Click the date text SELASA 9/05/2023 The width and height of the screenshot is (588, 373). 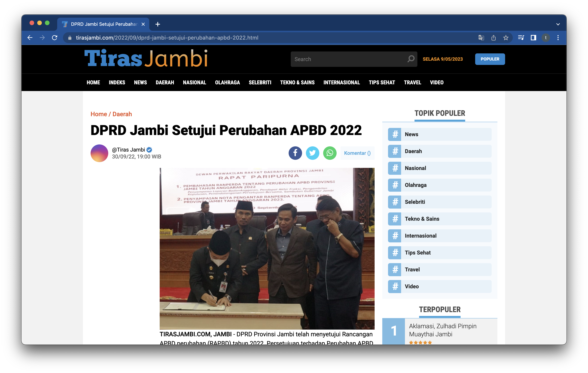point(443,59)
